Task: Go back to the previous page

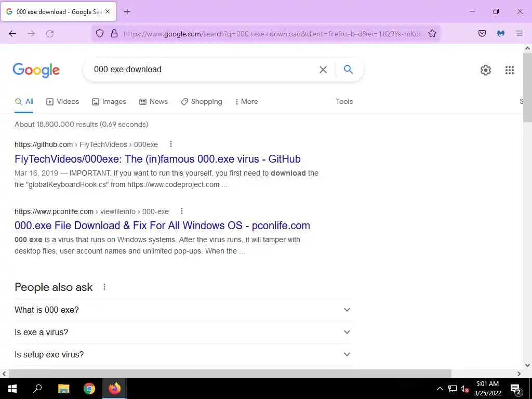Action: coord(12,34)
